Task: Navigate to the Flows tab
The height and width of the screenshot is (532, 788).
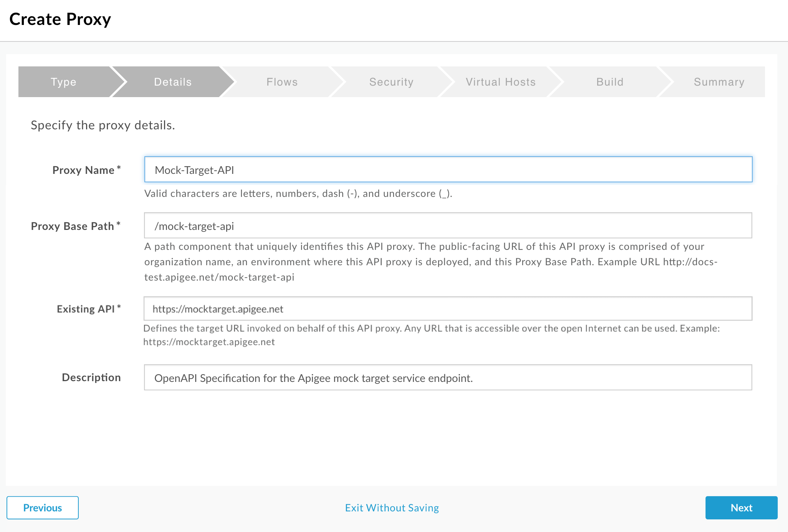Action: (x=282, y=81)
